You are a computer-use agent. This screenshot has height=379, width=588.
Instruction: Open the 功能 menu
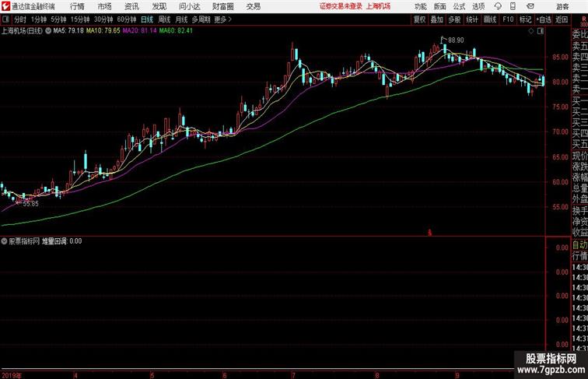(420, 6)
